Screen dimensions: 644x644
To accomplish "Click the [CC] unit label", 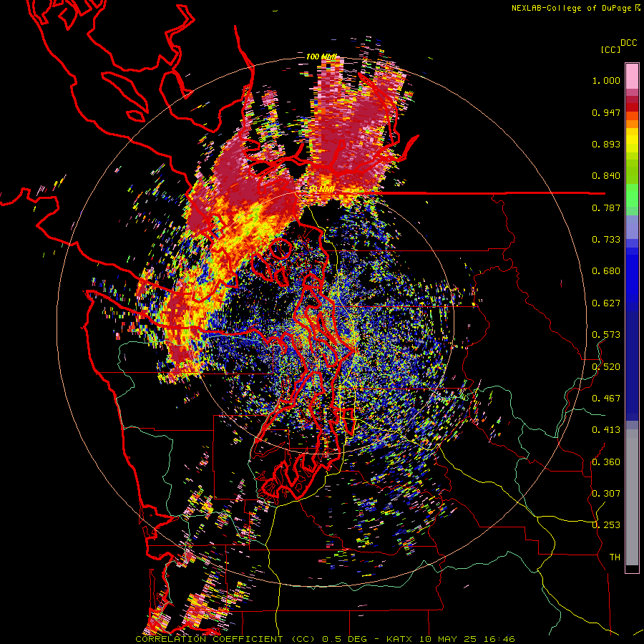I will click(611, 49).
